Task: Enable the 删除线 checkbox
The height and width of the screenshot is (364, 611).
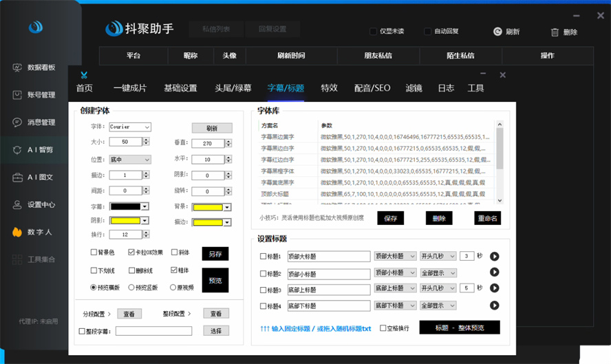Action: coord(131,270)
